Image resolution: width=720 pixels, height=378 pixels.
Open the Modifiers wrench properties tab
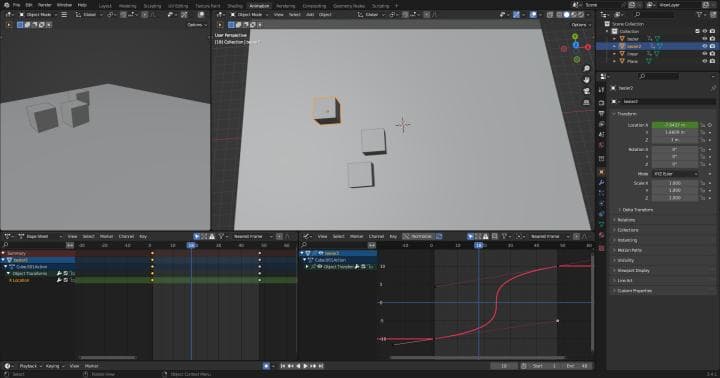coord(602,183)
